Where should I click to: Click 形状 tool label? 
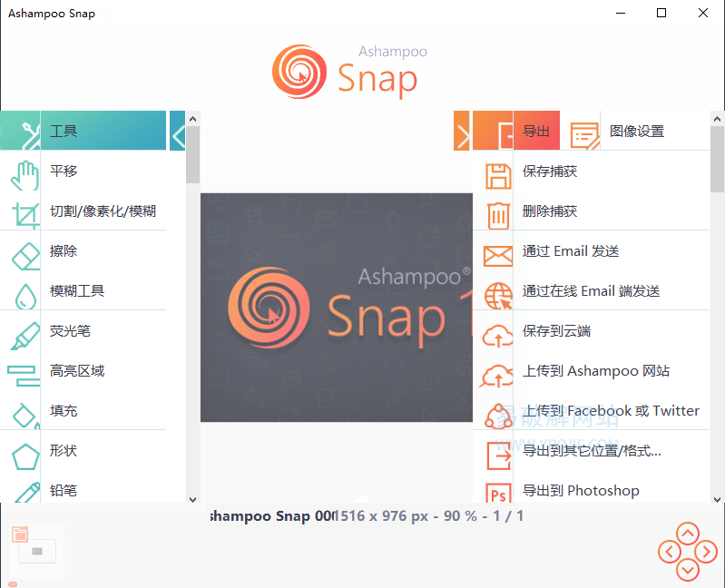click(x=64, y=450)
